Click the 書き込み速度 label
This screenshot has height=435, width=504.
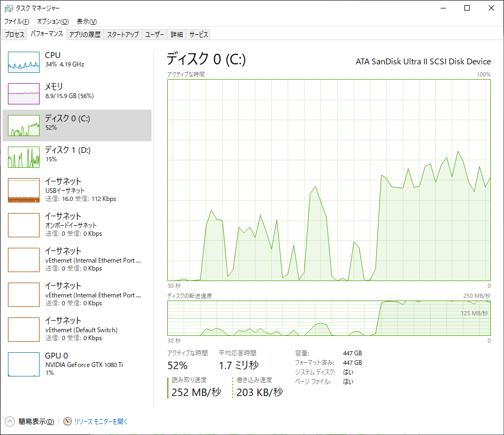254,380
